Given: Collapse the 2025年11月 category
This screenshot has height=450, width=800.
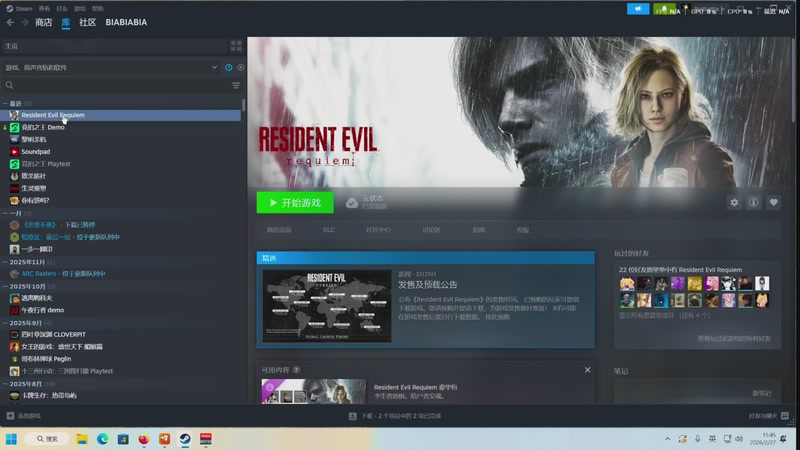Looking at the screenshot, I should 5,262.
